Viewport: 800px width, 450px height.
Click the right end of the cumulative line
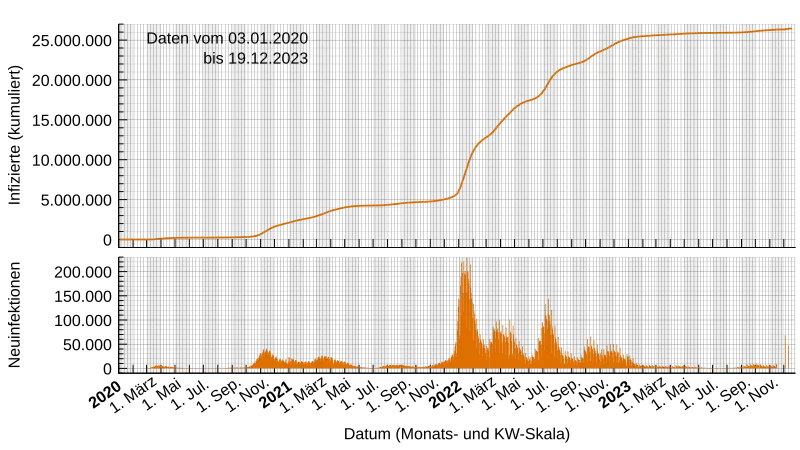(792, 28)
